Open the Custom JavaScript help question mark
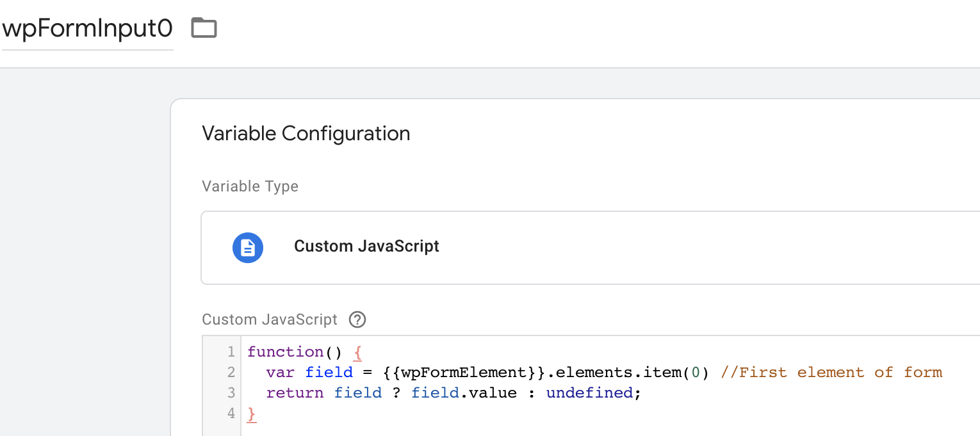This screenshot has width=980, height=436. [357, 319]
